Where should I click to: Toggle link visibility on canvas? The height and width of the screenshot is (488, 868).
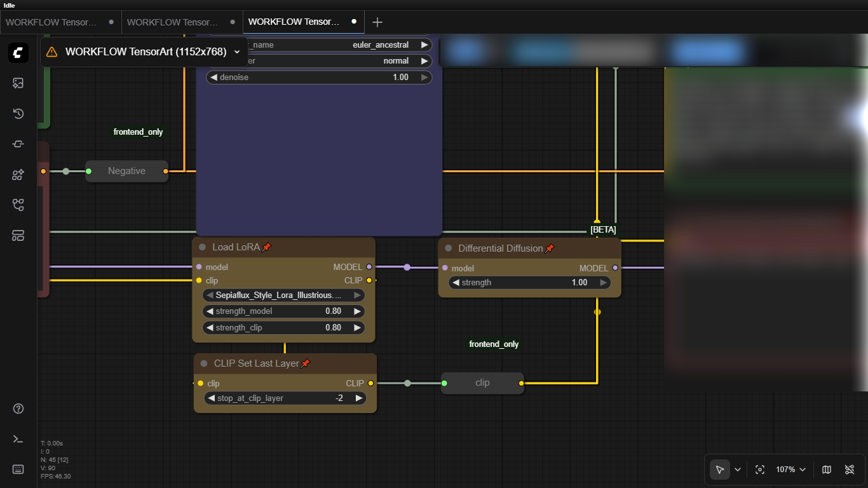850,470
